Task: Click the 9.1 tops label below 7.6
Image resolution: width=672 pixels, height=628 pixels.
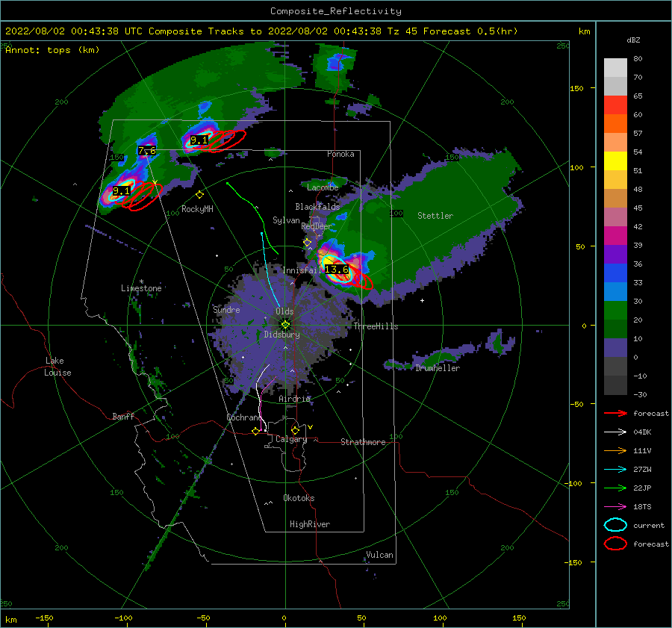Action: (121, 190)
